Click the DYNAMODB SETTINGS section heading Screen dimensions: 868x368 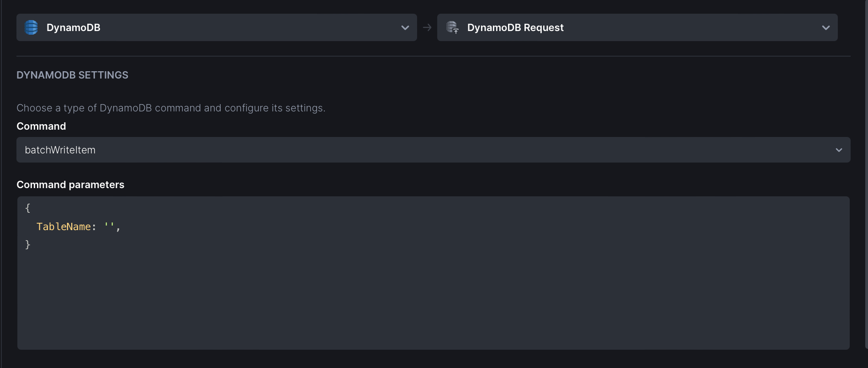[x=72, y=75]
